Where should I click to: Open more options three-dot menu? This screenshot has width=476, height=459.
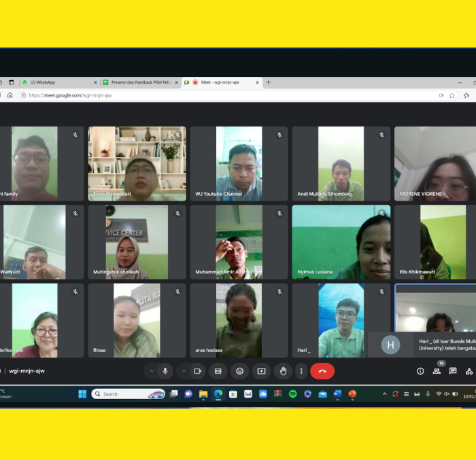[301, 371]
